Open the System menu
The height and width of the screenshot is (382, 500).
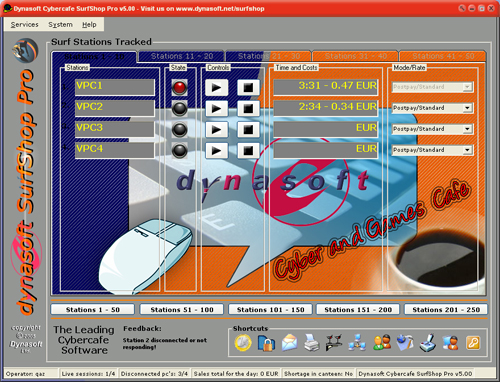pos(60,25)
